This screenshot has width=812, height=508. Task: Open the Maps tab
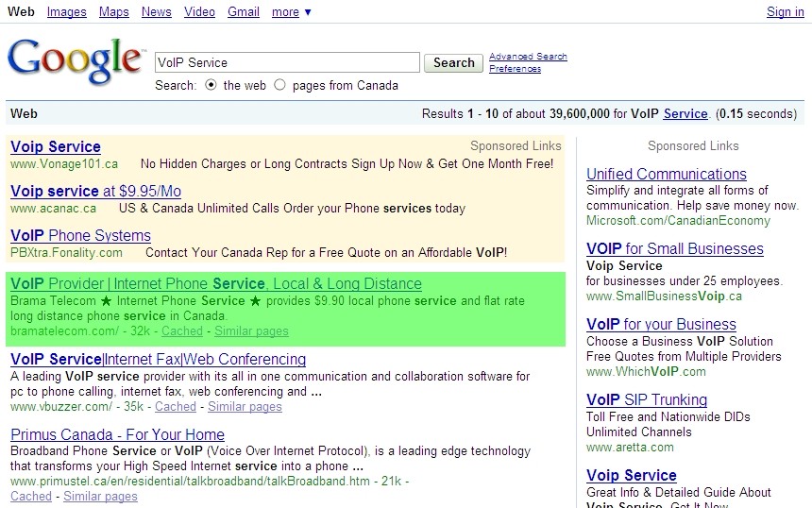click(114, 12)
